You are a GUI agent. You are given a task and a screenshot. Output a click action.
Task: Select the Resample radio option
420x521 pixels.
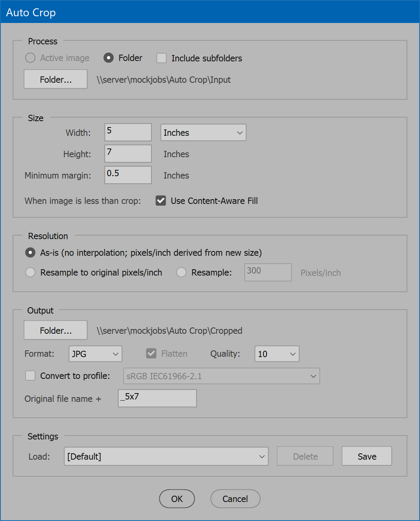[x=181, y=272]
